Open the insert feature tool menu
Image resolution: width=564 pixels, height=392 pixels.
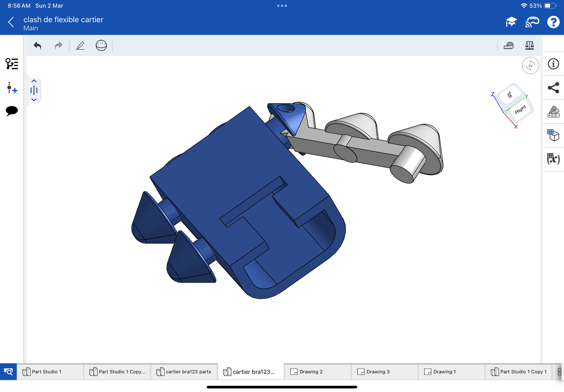(x=12, y=88)
